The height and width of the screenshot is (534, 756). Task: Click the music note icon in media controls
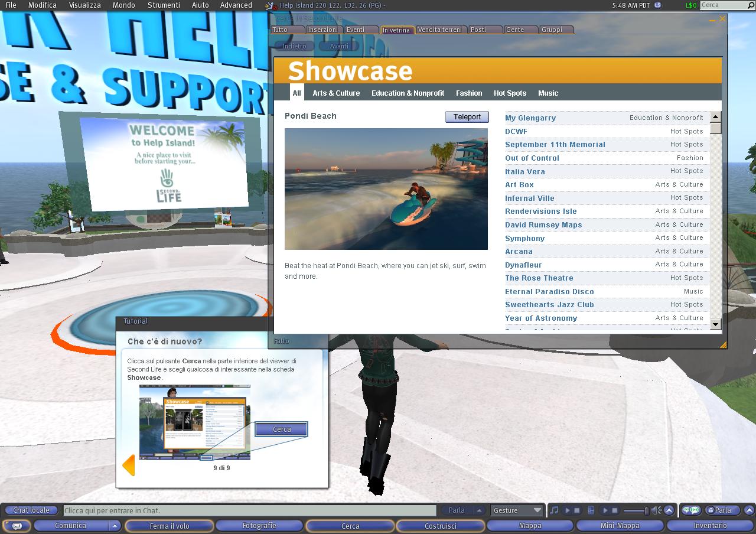[554, 510]
